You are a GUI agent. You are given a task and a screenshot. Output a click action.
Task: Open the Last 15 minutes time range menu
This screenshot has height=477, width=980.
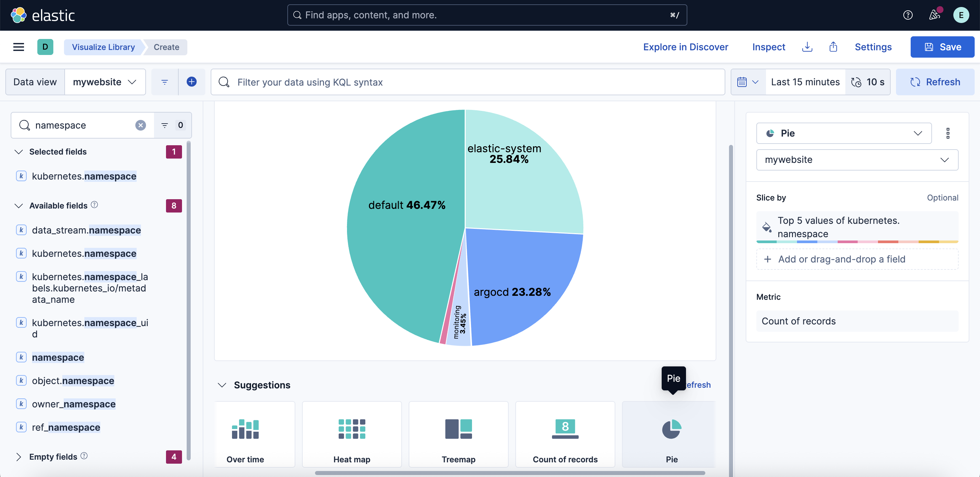pos(805,82)
